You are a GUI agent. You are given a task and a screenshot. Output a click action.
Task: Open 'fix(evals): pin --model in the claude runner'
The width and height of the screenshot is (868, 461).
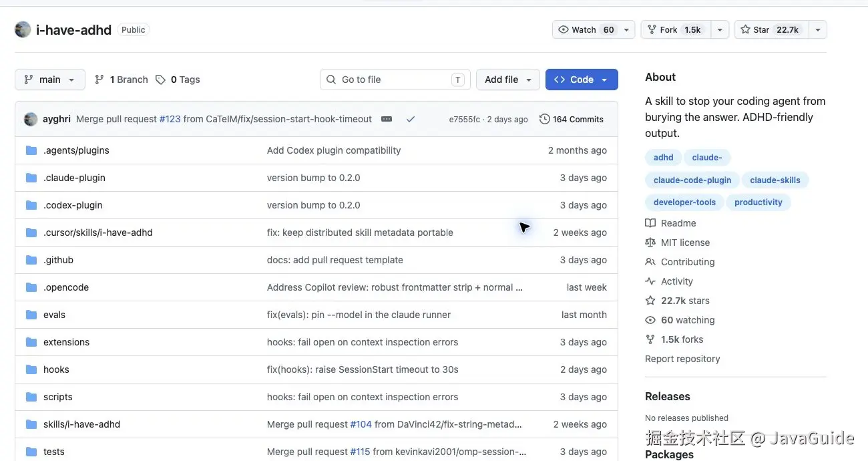coord(359,315)
